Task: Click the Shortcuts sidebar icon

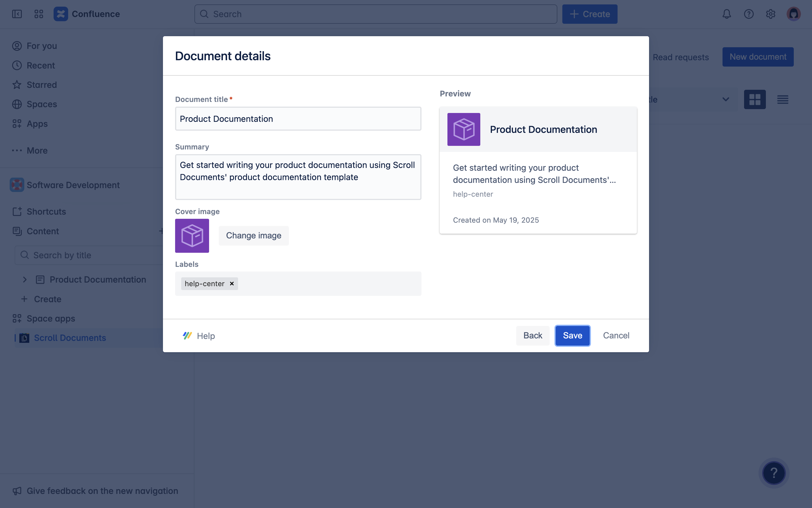Action: pyautogui.click(x=17, y=211)
